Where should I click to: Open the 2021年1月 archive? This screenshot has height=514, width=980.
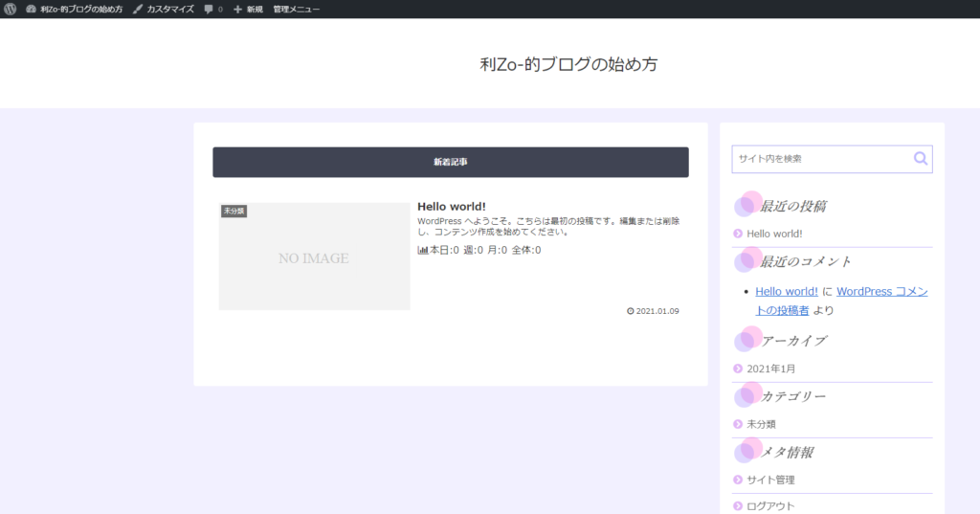click(x=771, y=369)
